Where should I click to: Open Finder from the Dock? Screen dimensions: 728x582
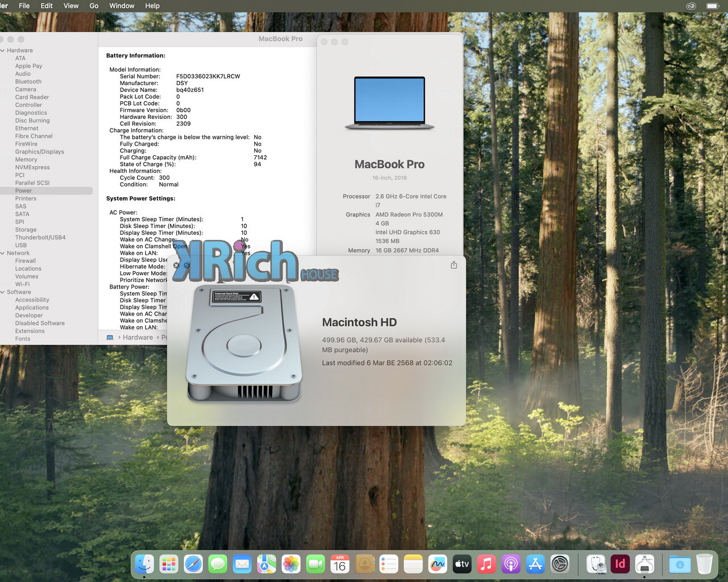(x=144, y=564)
